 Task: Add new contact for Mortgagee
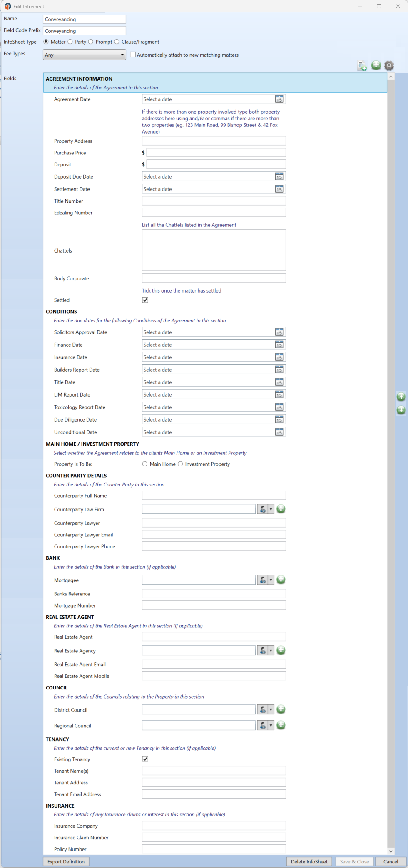(281, 580)
